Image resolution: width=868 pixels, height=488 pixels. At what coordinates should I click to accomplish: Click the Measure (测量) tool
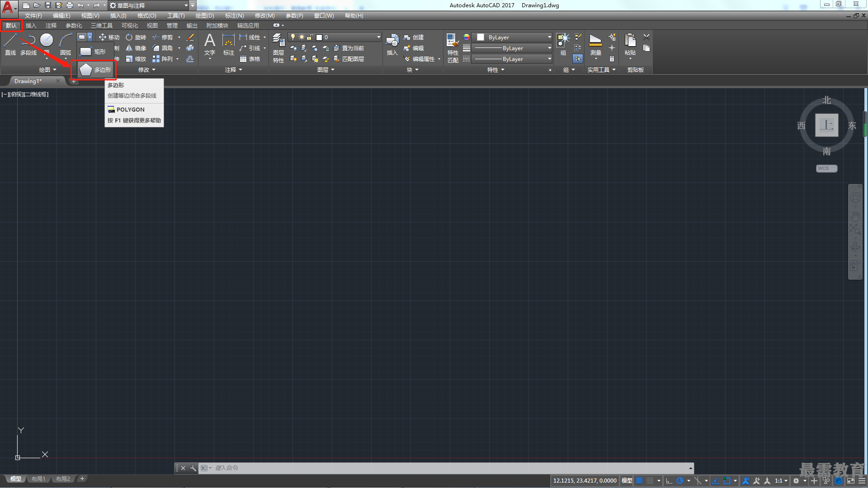tap(596, 45)
